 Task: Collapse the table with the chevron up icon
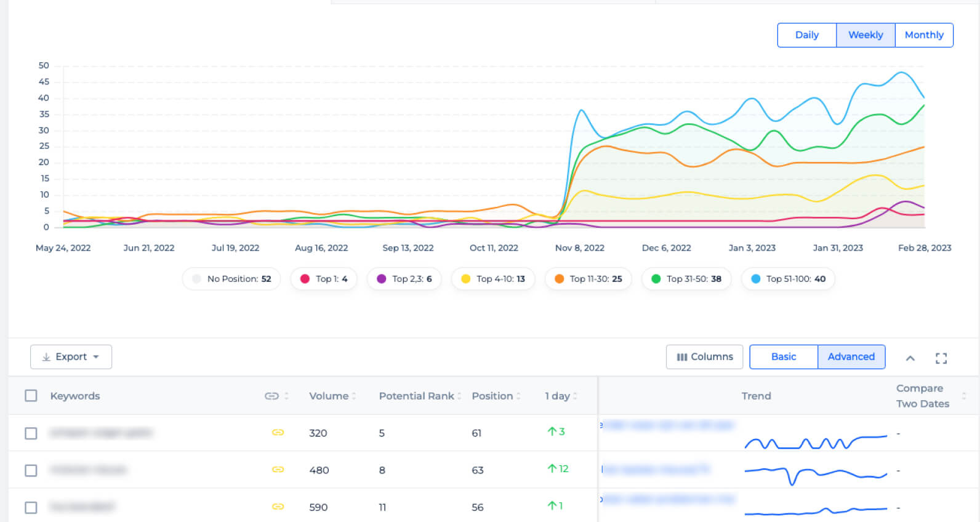[x=910, y=358]
